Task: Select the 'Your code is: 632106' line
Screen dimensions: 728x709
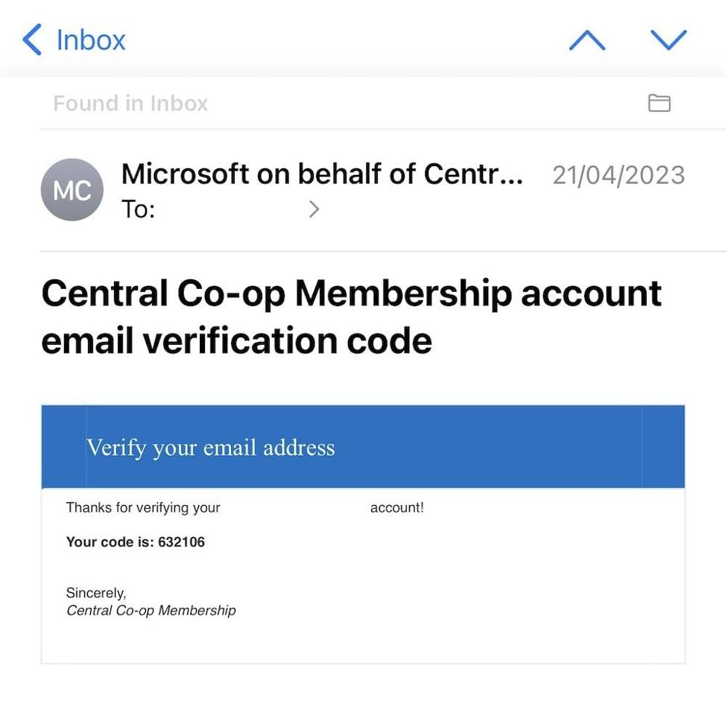Action: point(135,542)
